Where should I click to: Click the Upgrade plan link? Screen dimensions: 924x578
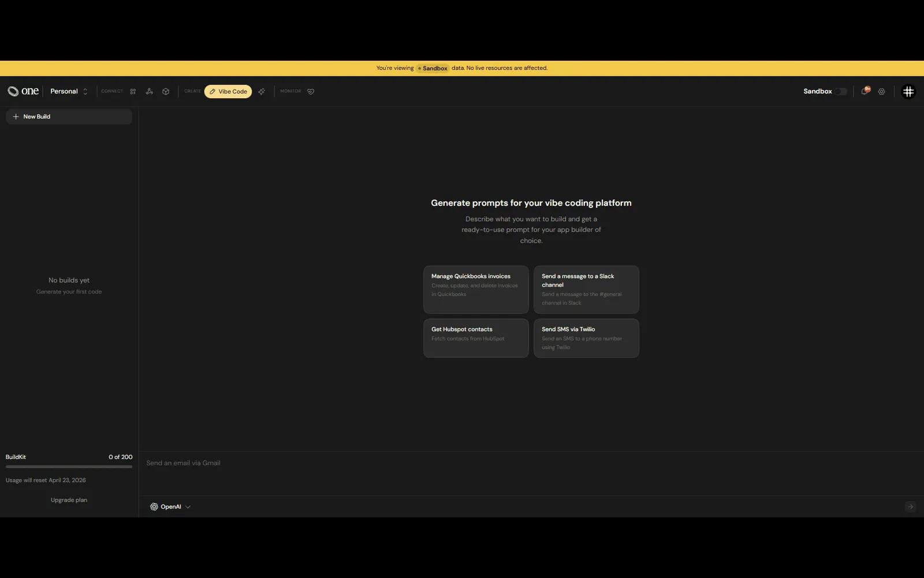pyautogui.click(x=69, y=500)
